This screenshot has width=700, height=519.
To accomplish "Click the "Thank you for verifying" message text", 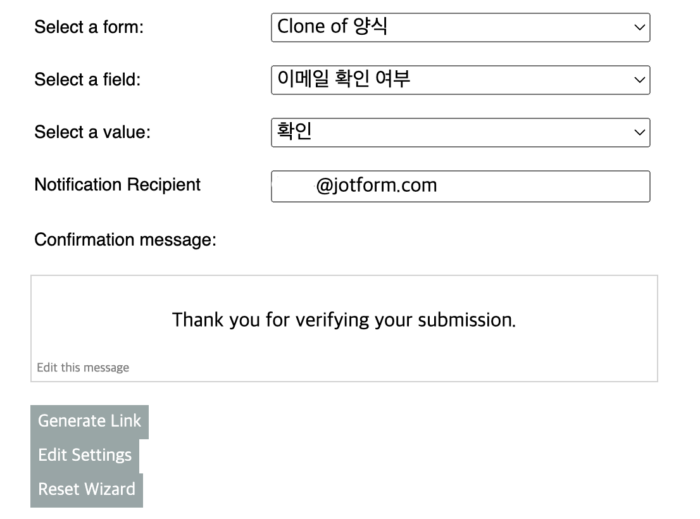I will point(344,320).
